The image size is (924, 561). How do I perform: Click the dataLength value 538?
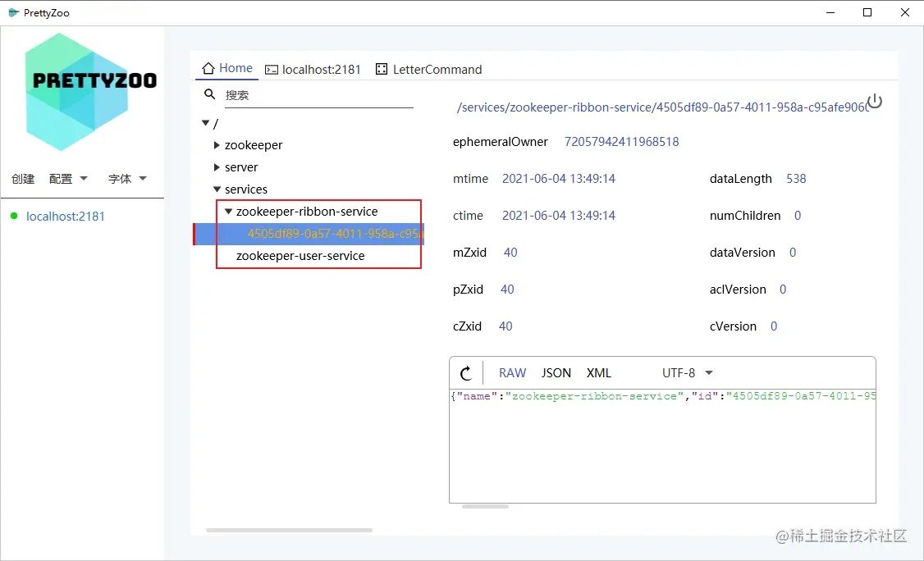796,179
